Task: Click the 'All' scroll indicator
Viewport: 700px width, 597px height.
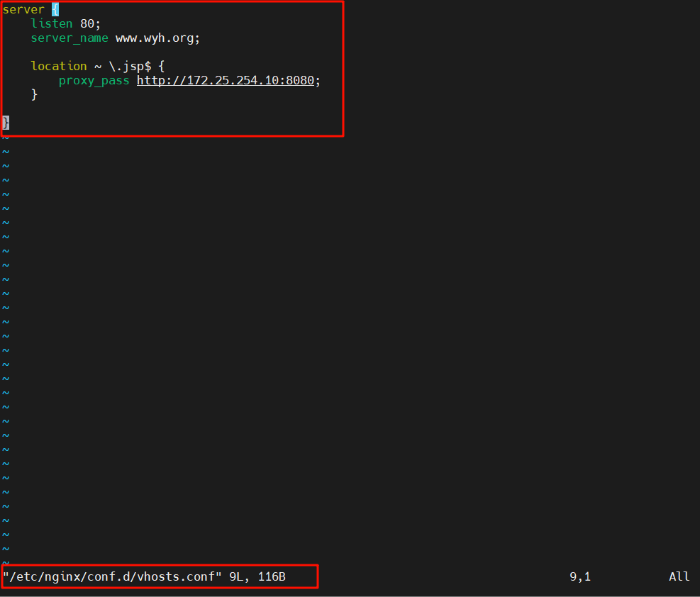Action: 679,577
